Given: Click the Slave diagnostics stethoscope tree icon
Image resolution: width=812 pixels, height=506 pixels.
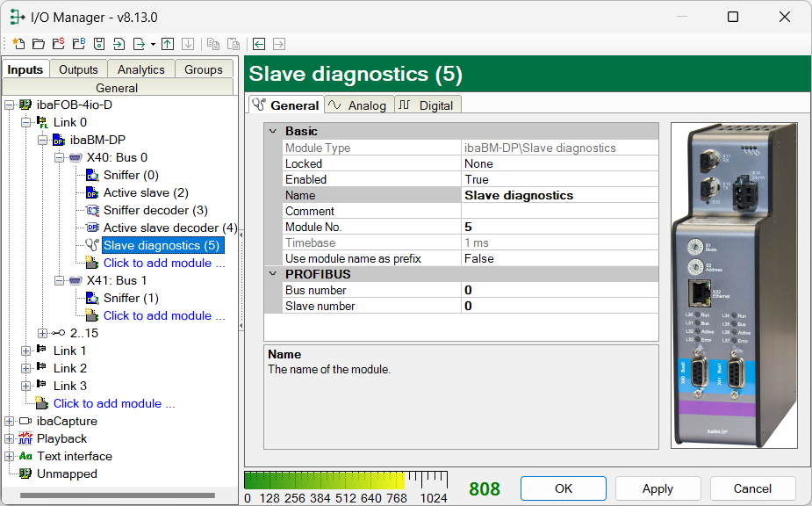Looking at the screenshot, I should (92, 245).
